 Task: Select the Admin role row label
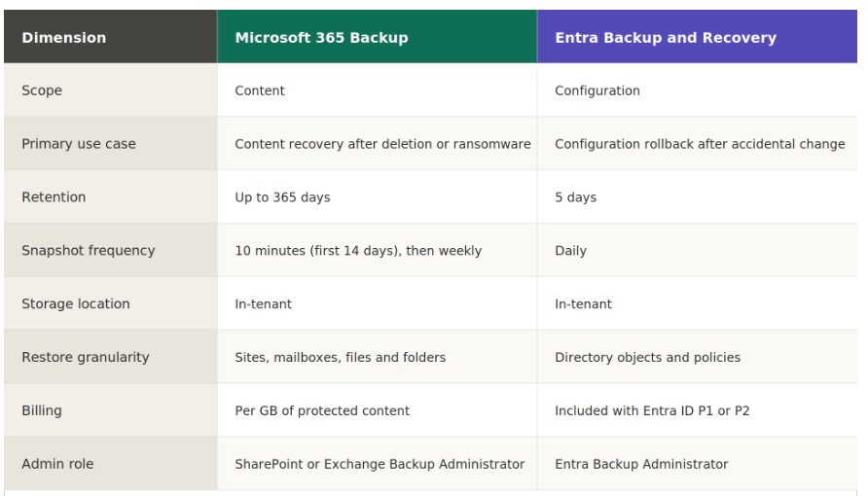tap(58, 465)
